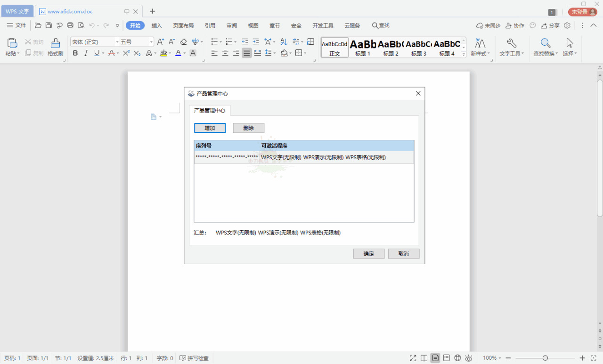Expand the styles gallery
Screen dimensions: 603x364
(464, 55)
